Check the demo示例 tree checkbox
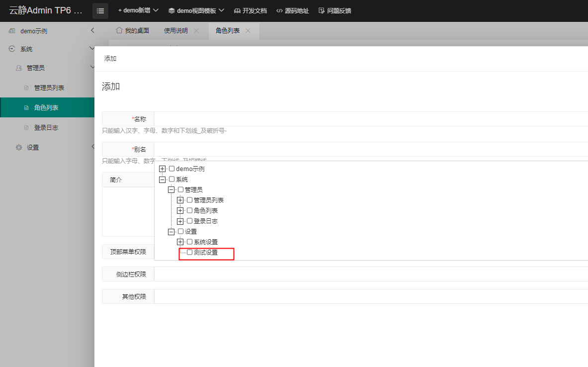 tap(172, 169)
